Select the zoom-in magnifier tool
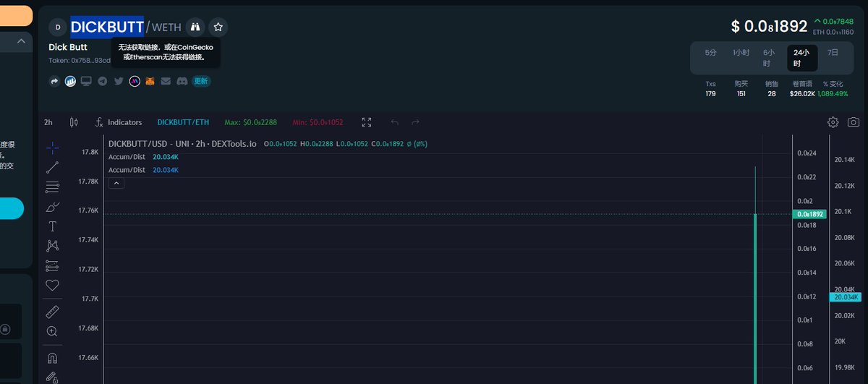 pos(52,331)
